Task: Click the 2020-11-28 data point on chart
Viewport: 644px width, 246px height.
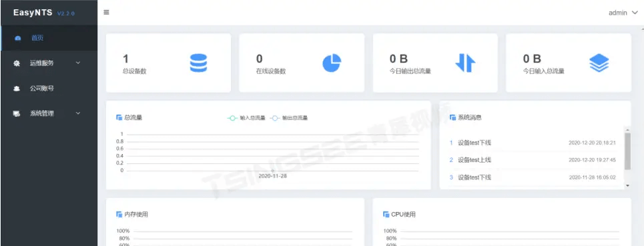Action: 273,171
